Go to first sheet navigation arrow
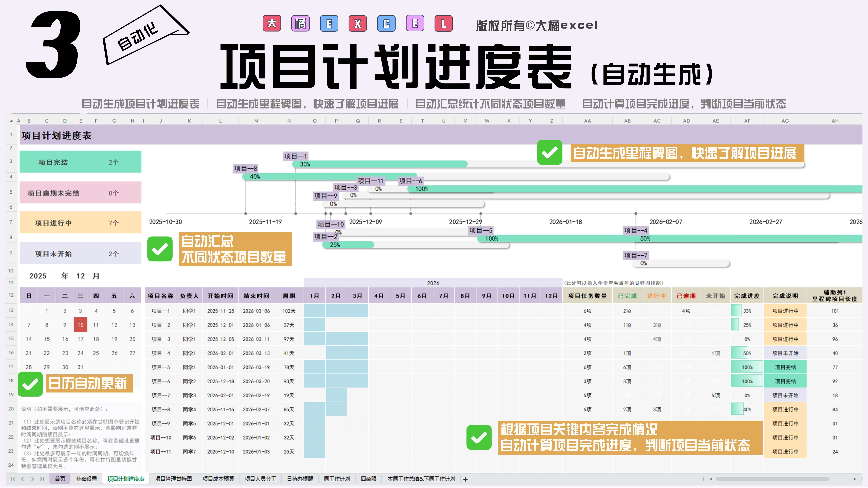868x488 pixels. (13, 479)
